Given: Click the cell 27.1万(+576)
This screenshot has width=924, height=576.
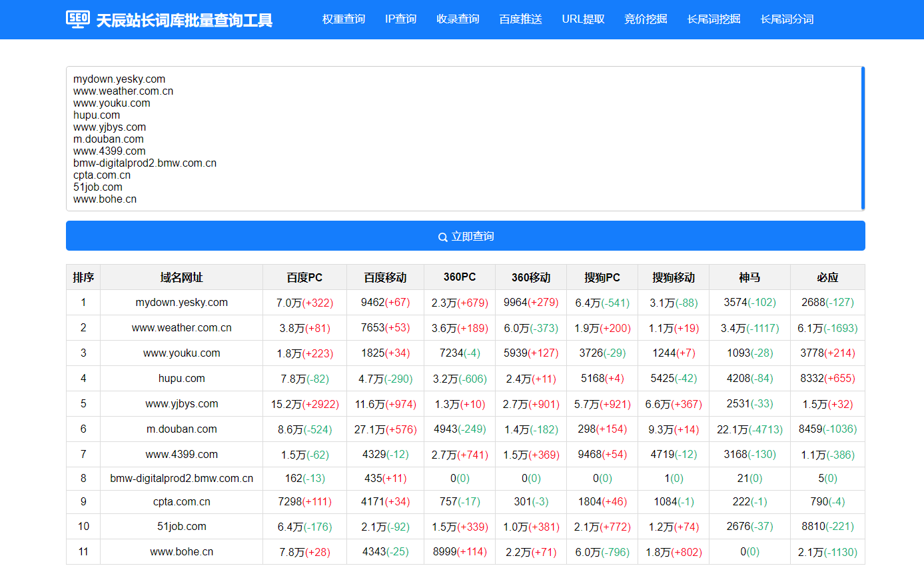Looking at the screenshot, I should [x=385, y=429].
